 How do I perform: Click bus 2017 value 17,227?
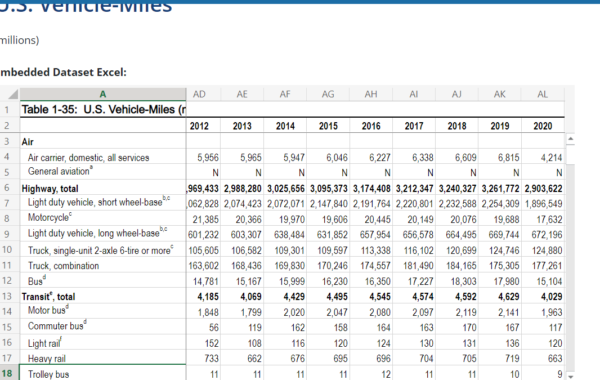[414, 281]
